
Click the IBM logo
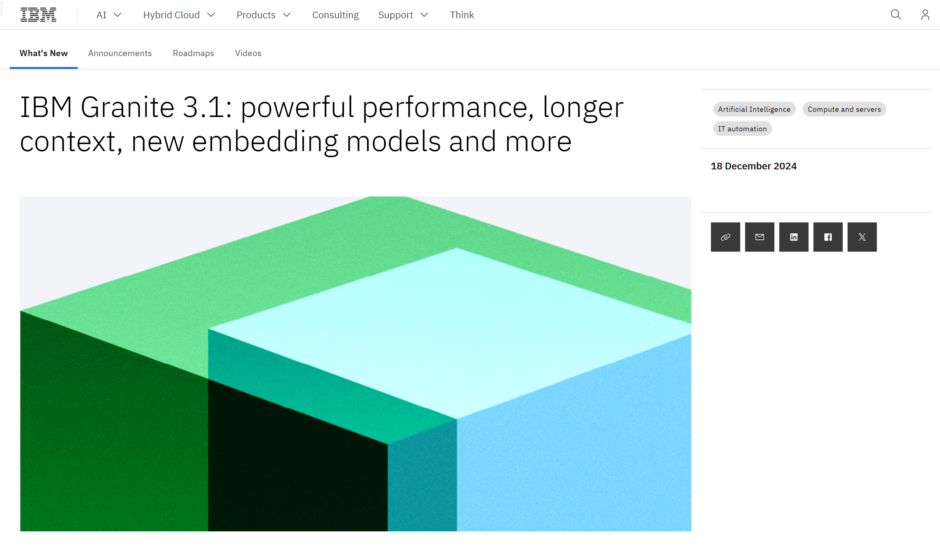click(38, 15)
